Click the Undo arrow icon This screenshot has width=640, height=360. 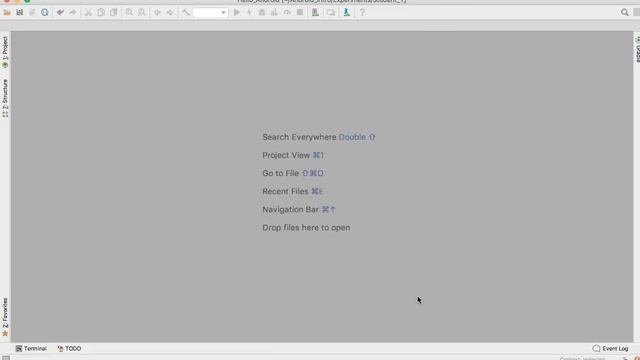[60, 13]
